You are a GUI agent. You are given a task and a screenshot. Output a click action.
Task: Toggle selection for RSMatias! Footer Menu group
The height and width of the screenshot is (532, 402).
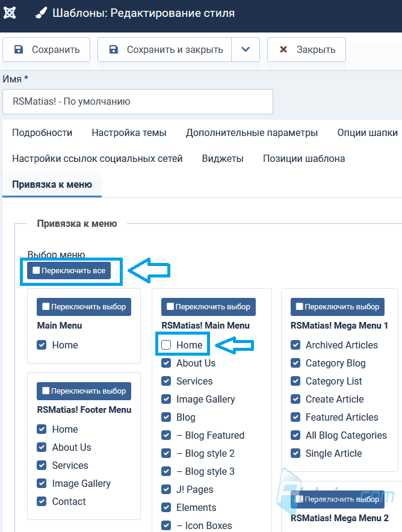tap(84, 391)
